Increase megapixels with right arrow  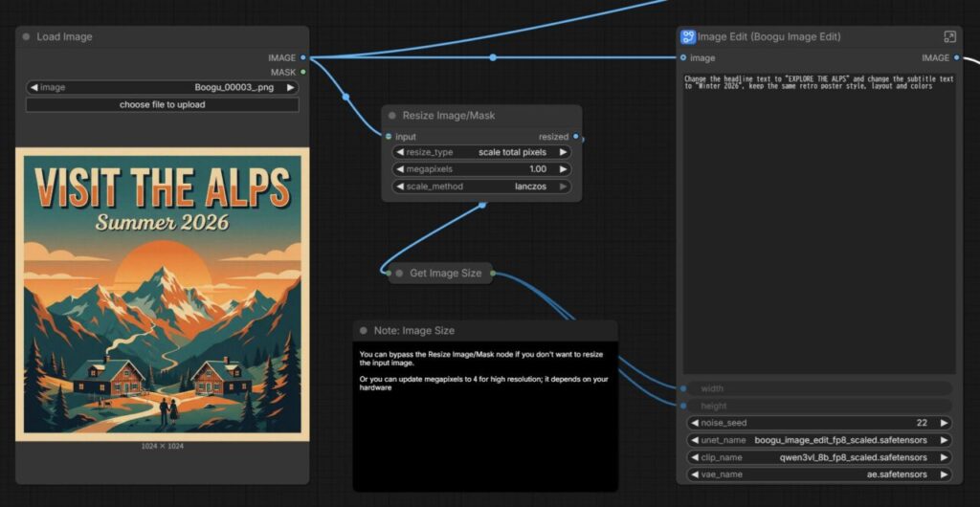[x=563, y=169]
